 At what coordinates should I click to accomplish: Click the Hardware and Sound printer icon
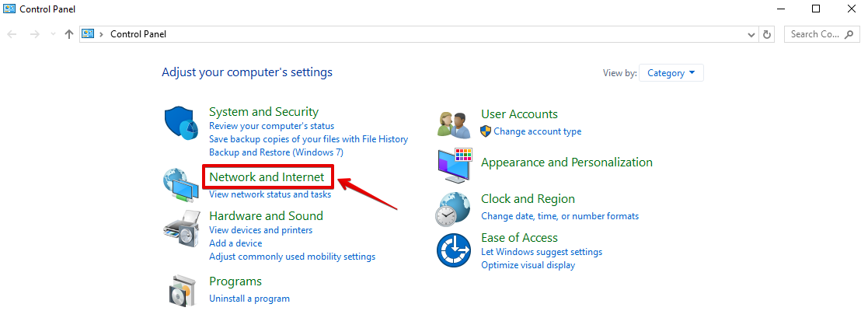183,228
